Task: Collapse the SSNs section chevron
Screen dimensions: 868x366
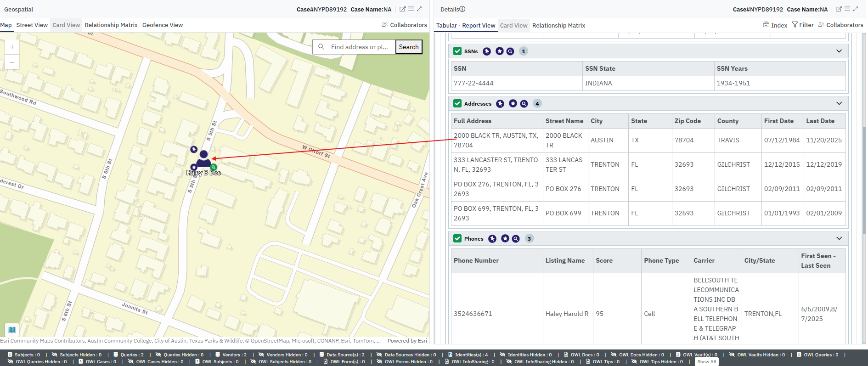Action: [x=839, y=51]
